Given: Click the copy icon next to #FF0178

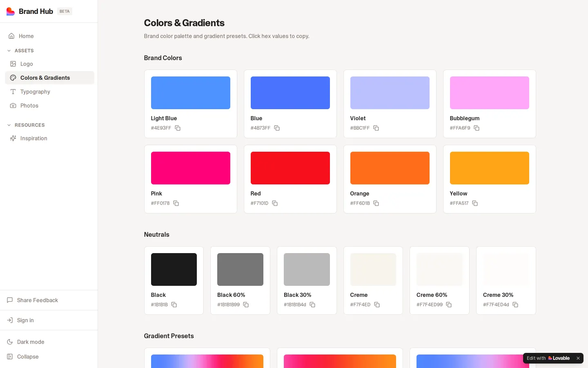Looking at the screenshot, I should [176, 203].
